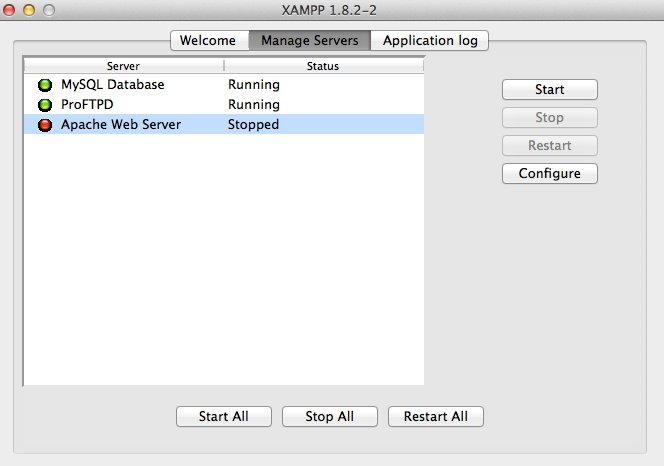The height and width of the screenshot is (466, 664).
Task: Click the Running status of MySQL Database
Action: [x=254, y=85]
